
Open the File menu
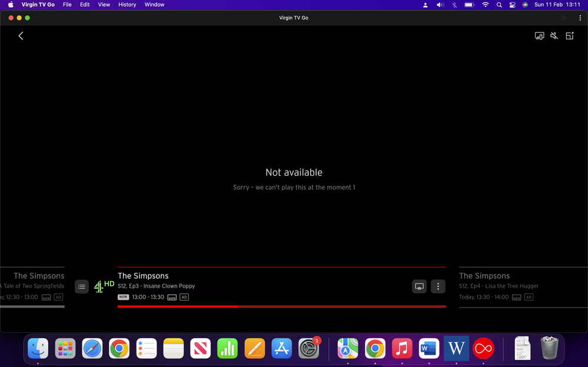click(x=67, y=5)
